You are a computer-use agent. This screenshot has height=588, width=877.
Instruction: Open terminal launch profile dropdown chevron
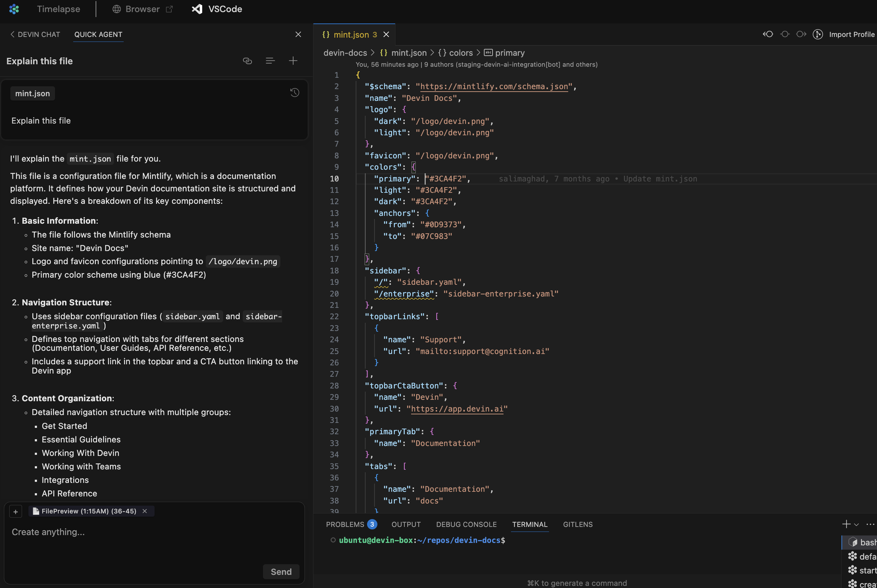click(856, 525)
